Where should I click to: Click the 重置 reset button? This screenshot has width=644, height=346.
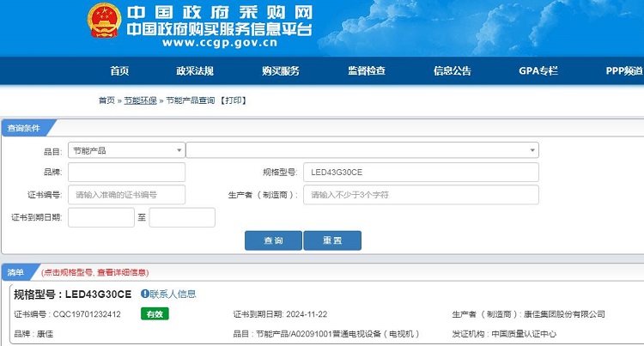(332, 240)
